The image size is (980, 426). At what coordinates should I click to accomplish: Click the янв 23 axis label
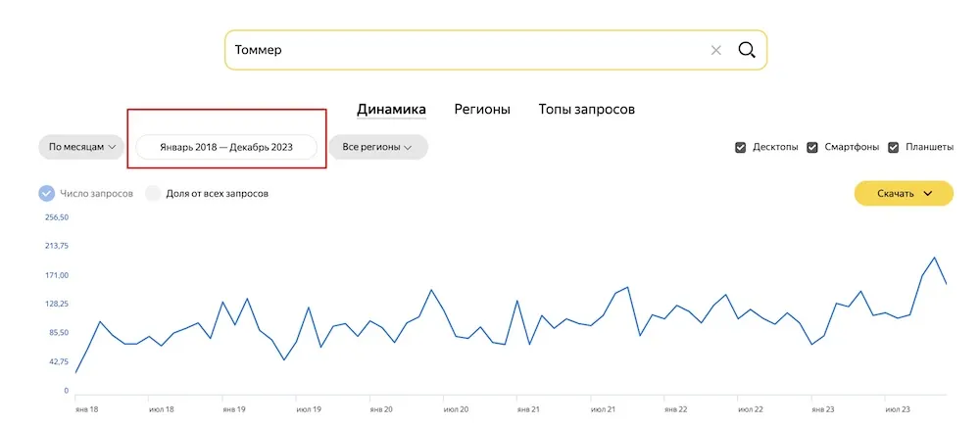coord(824,409)
